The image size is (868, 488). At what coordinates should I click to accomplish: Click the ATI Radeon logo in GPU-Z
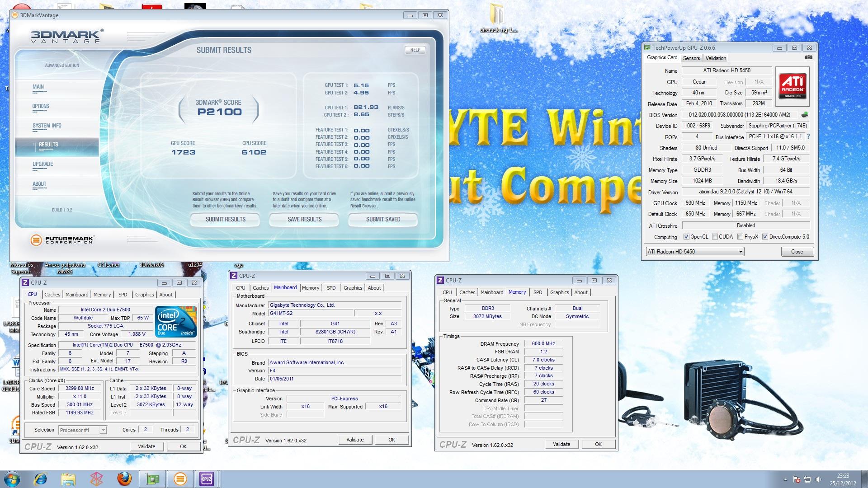click(x=793, y=86)
